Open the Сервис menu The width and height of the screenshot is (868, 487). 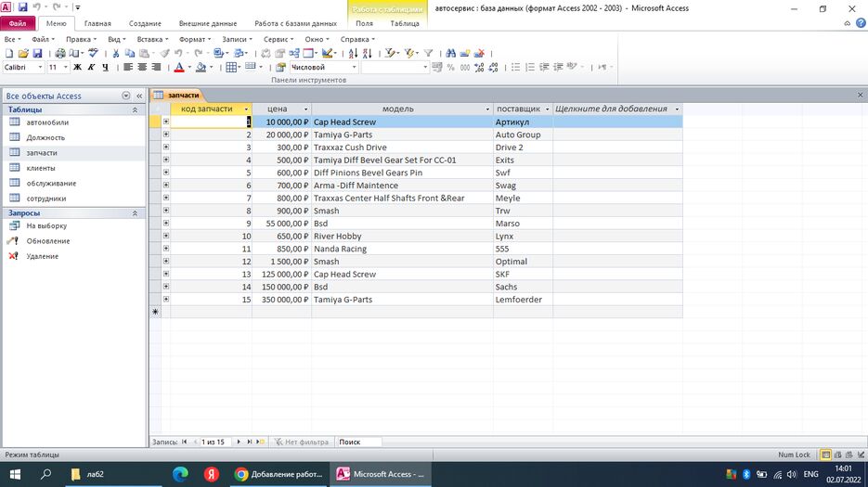coord(279,39)
